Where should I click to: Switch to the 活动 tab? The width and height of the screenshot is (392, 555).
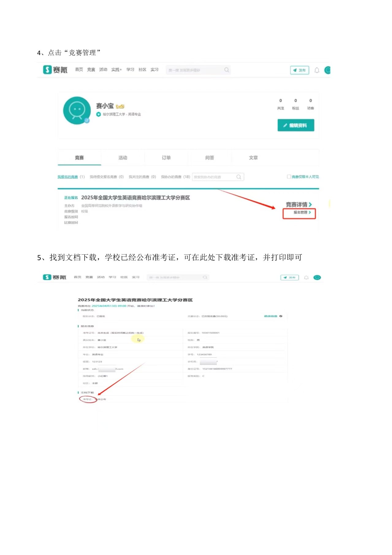pyautogui.click(x=123, y=158)
